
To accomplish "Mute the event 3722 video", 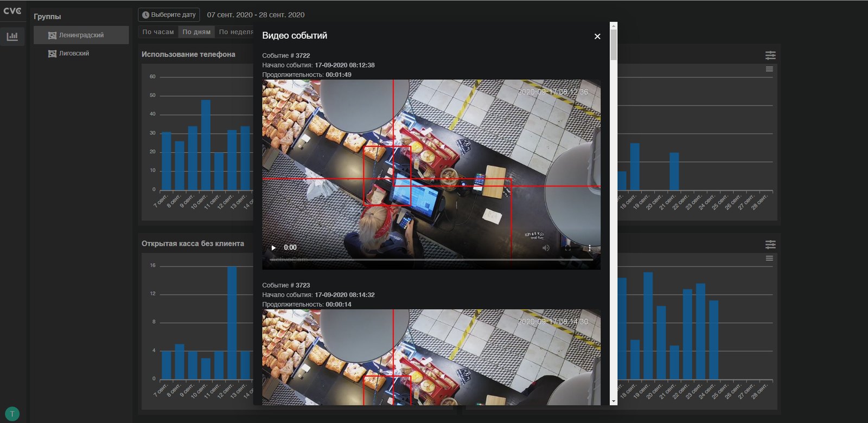I will pos(546,248).
